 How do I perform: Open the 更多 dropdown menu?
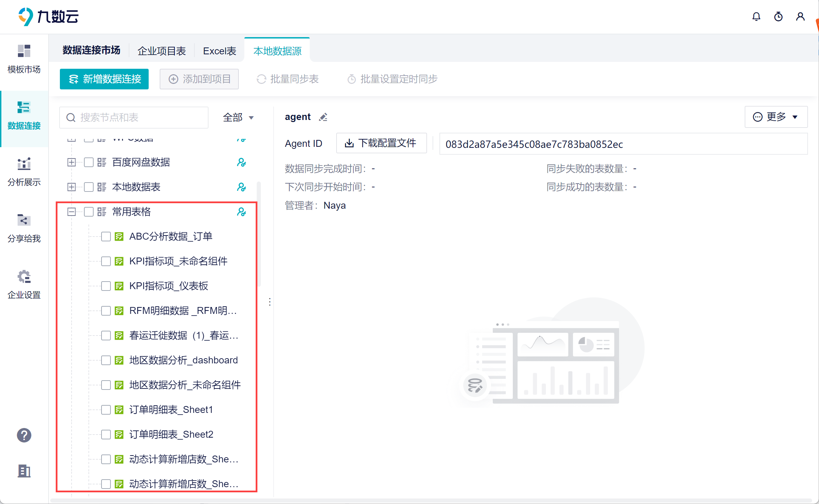[x=776, y=117]
